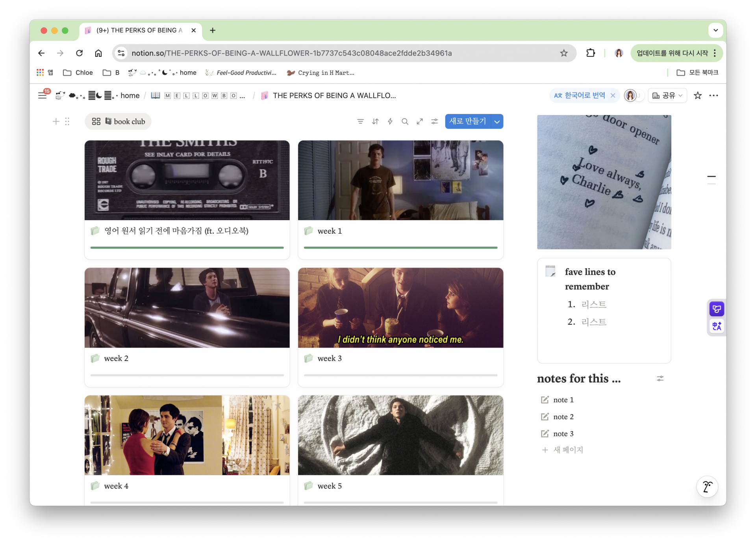Go to home in the breadcrumb

point(130,95)
